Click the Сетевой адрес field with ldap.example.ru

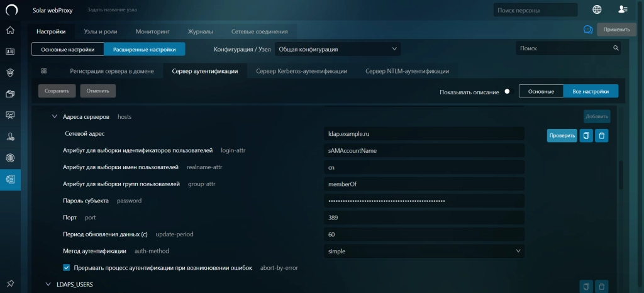coord(424,134)
